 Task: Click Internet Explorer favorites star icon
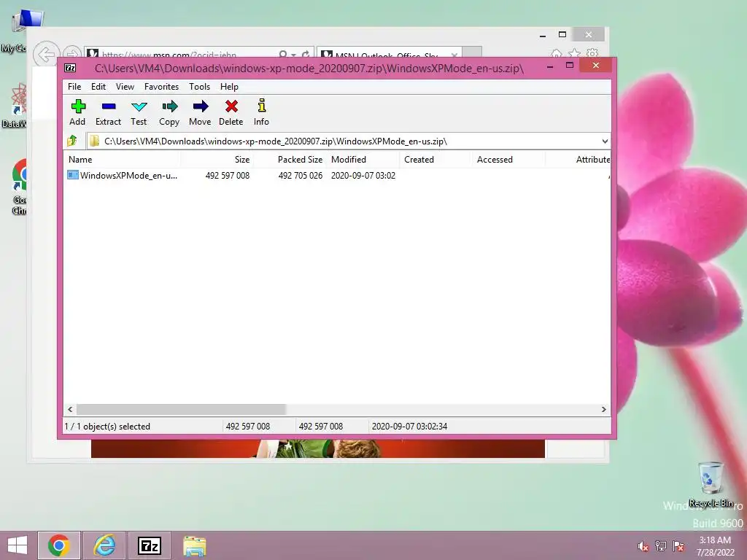point(575,53)
